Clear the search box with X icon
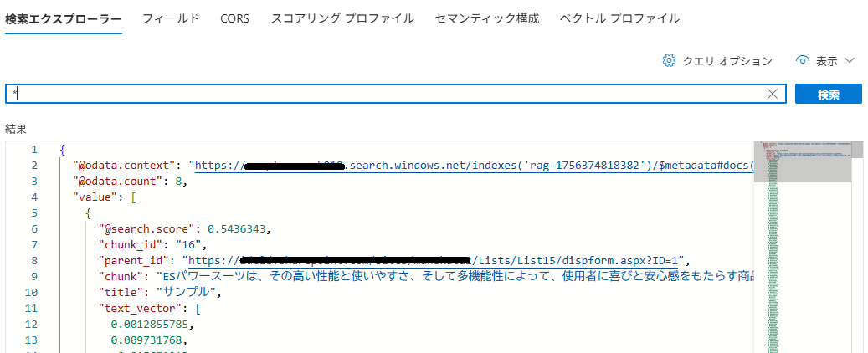868x353 pixels. coord(773,94)
